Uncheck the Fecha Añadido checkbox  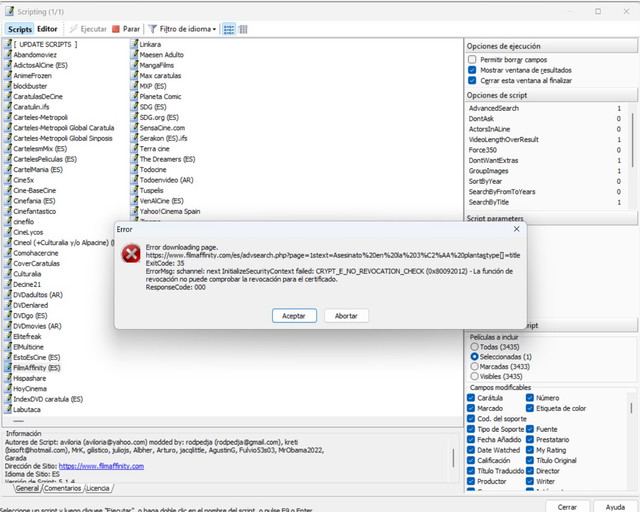[x=471, y=439]
